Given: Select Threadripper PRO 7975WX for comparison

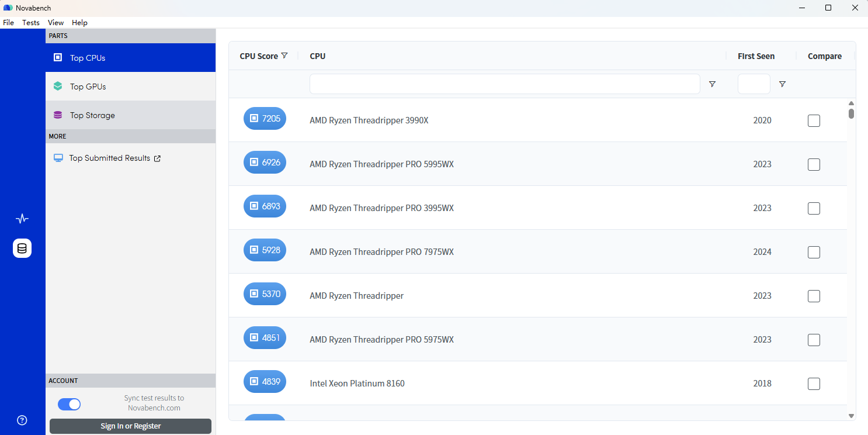Looking at the screenshot, I should coord(814,252).
